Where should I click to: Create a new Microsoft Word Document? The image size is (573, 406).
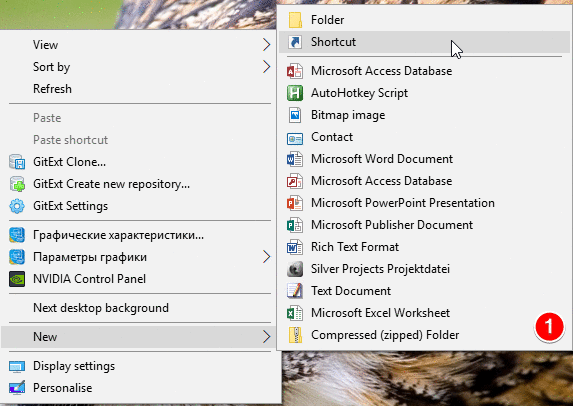coord(424,159)
